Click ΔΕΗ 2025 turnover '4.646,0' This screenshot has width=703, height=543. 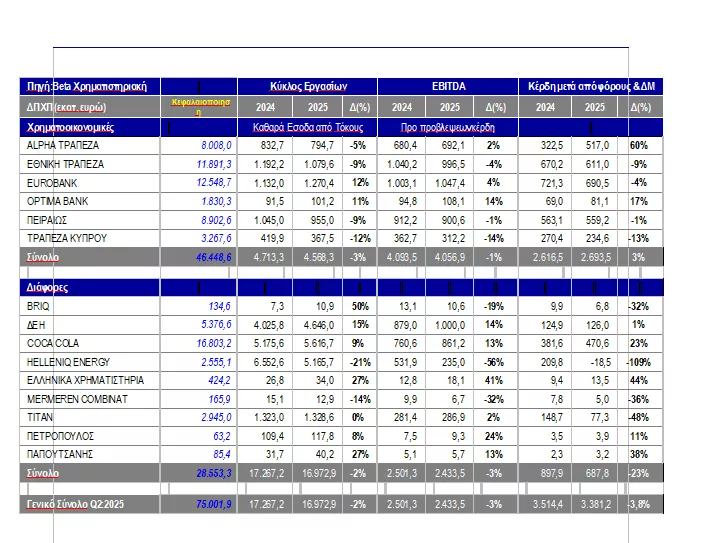click(319, 325)
